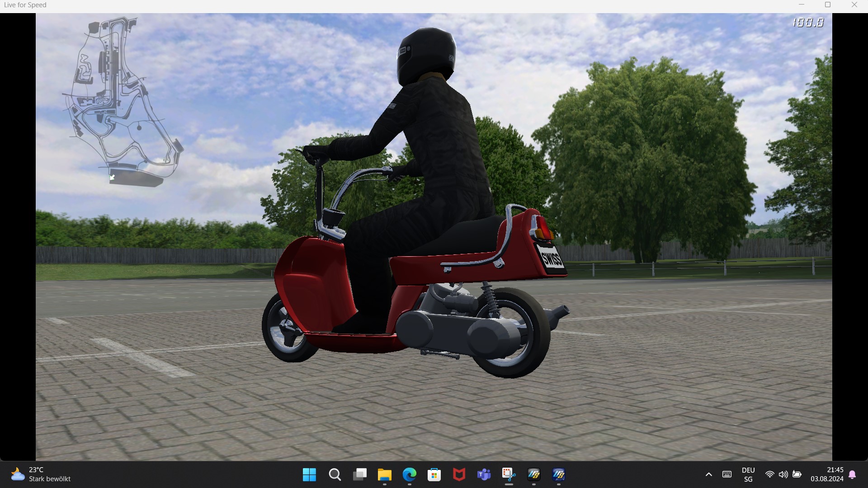The width and height of the screenshot is (868, 488).
Task: Launch Microsoft Edge from taskbar
Action: [x=410, y=474]
